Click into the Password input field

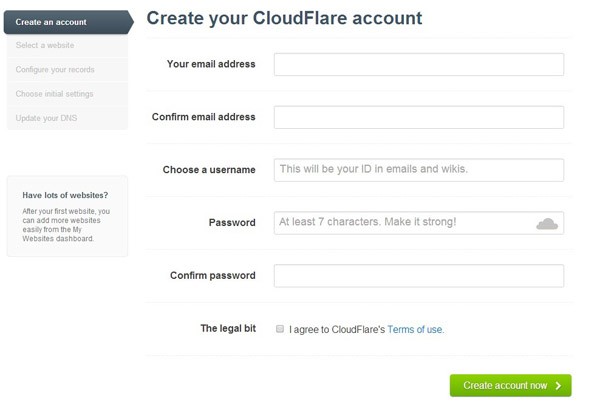[419, 223]
